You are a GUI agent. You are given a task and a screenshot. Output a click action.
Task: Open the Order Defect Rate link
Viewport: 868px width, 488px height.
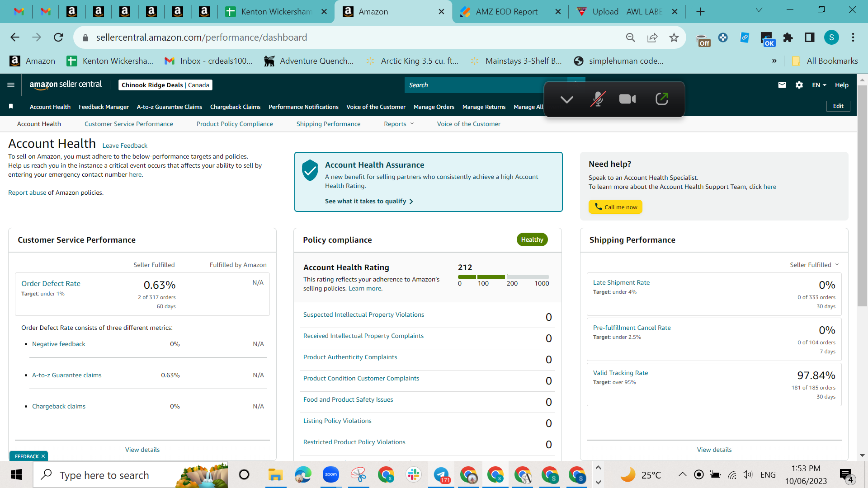[51, 283]
